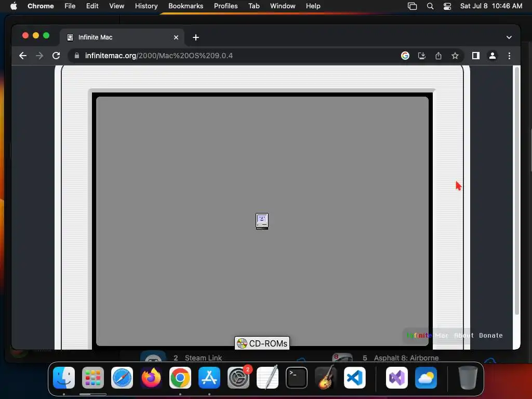This screenshot has width=532, height=399.
Task: Open the weather cloud app in Dock
Action: pyautogui.click(x=426, y=378)
